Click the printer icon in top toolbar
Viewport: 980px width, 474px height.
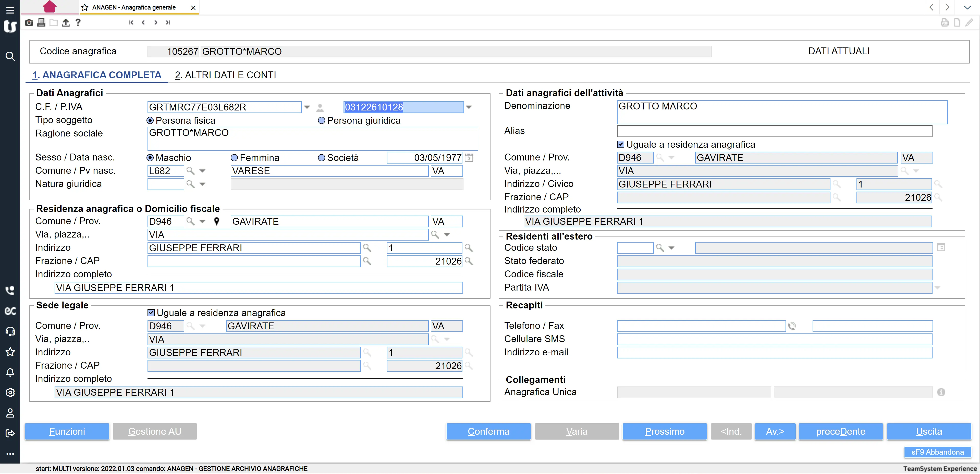pos(41,22)
